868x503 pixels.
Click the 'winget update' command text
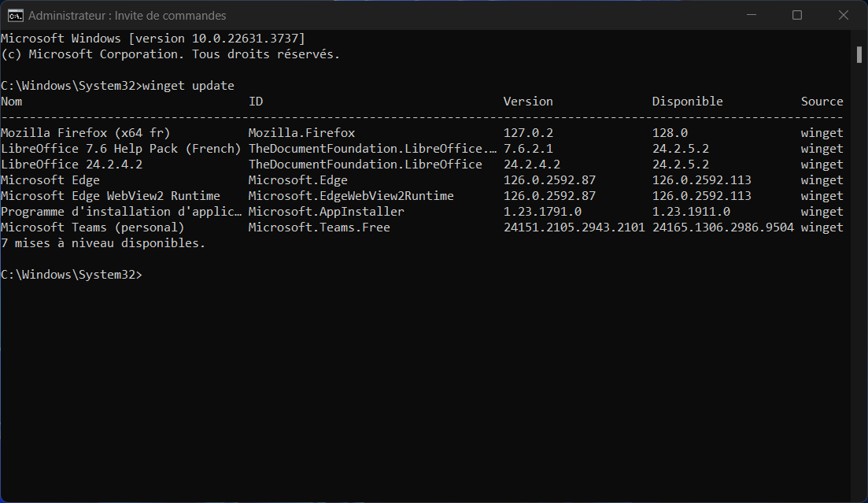click(189, 86)
